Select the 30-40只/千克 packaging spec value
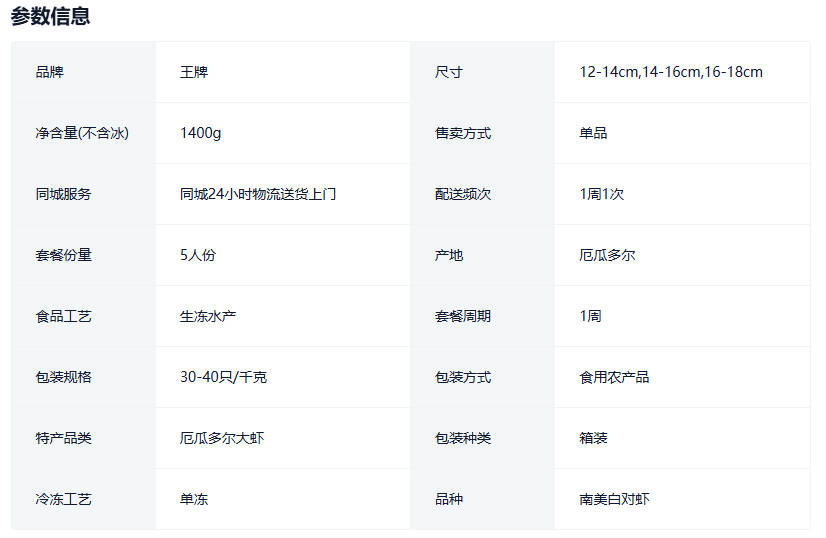Image resolution: width=826 pixels, height=538 pixels. click(x=223, y=377)
